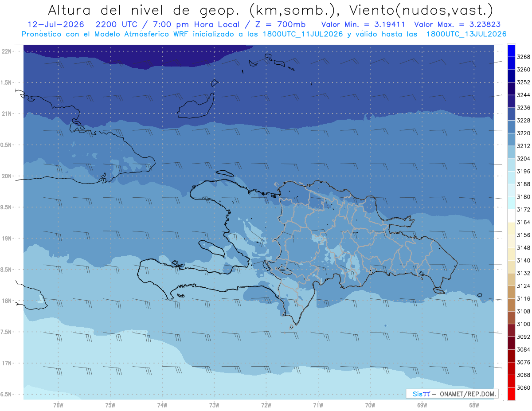This screenshot has width=532, height=411.
Task: Click the '75W' longitude axis label
Action: pos(110,404)
